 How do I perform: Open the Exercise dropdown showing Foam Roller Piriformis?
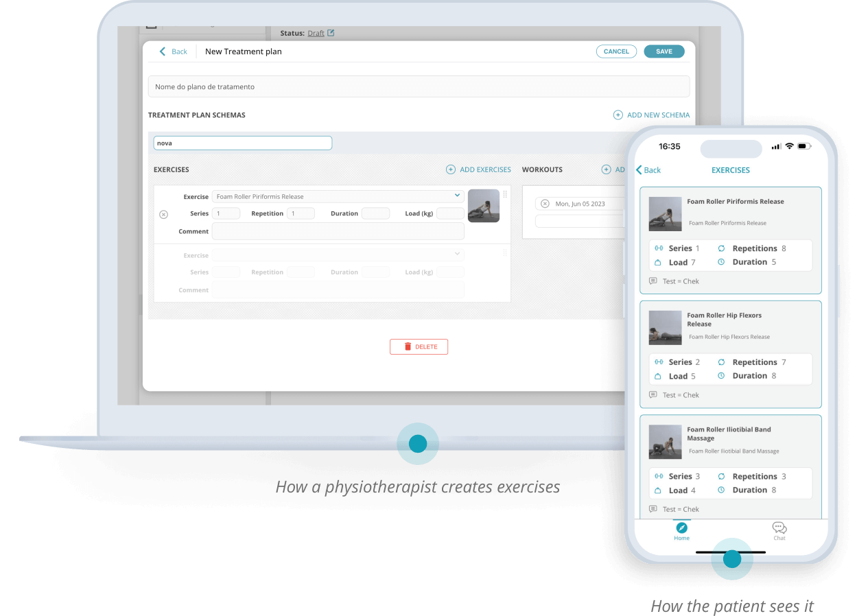(338, 196)
